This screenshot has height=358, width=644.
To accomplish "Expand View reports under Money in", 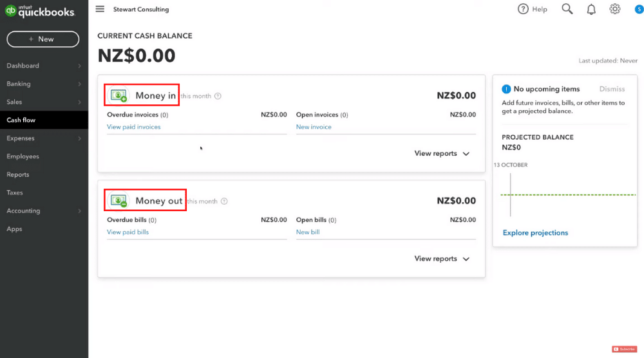I will (442, 153).
